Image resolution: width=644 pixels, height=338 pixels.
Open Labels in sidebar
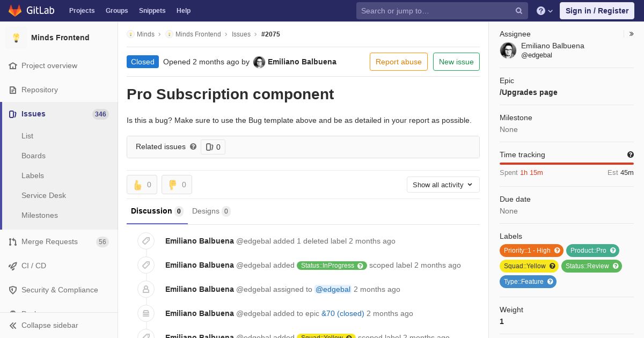click(33, 175)
